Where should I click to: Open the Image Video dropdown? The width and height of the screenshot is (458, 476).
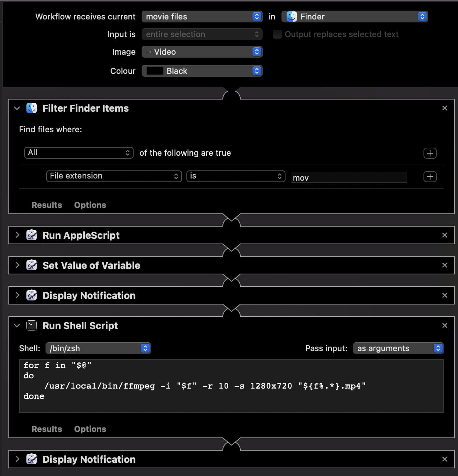[x=202, y=52]
